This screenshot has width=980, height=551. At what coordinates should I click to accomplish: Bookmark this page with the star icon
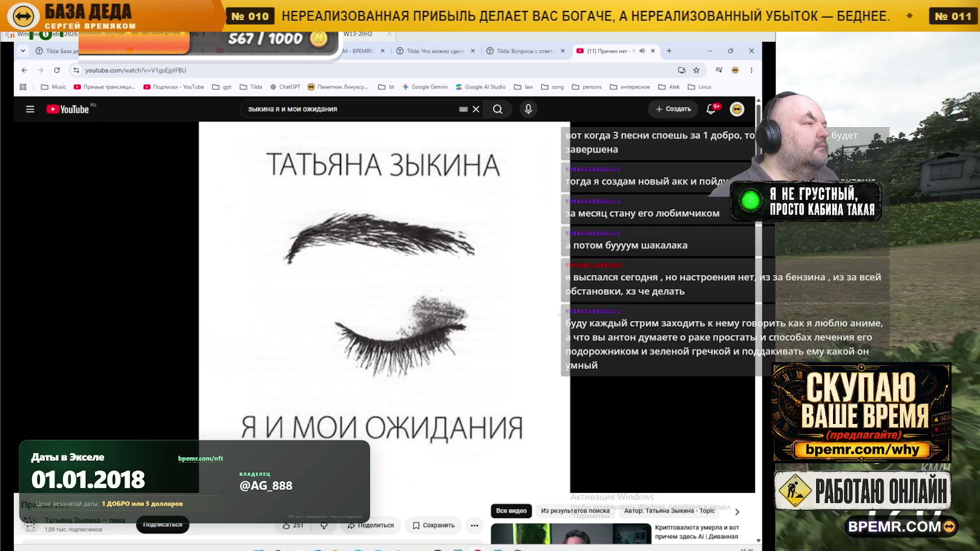(x=696, y=70)
